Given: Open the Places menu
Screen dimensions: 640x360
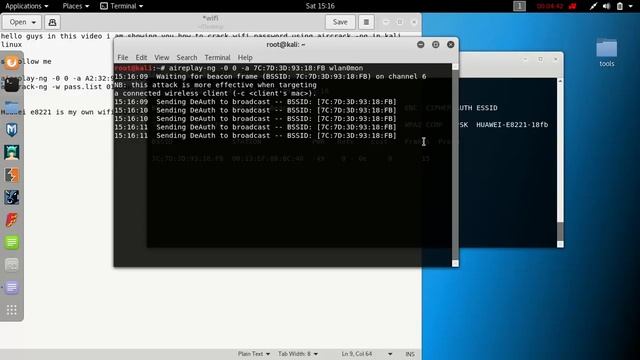Looking at the screenshot, I should tap(76, 6).
